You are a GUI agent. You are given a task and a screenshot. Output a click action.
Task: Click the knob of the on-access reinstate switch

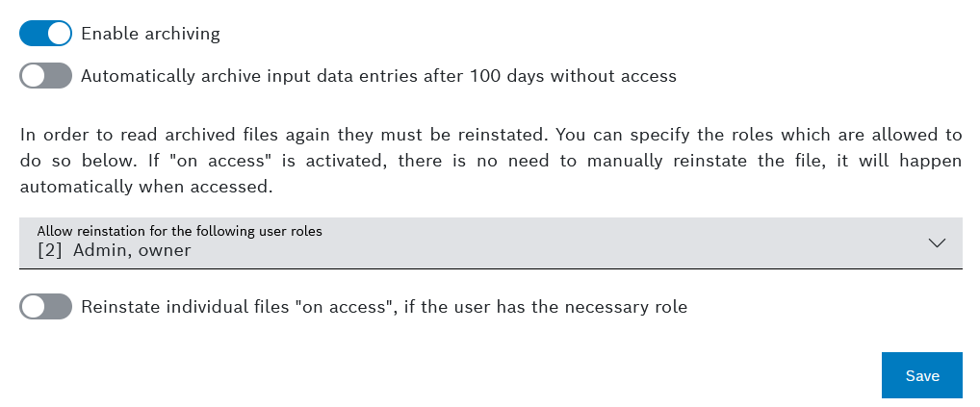pos(33,307)
